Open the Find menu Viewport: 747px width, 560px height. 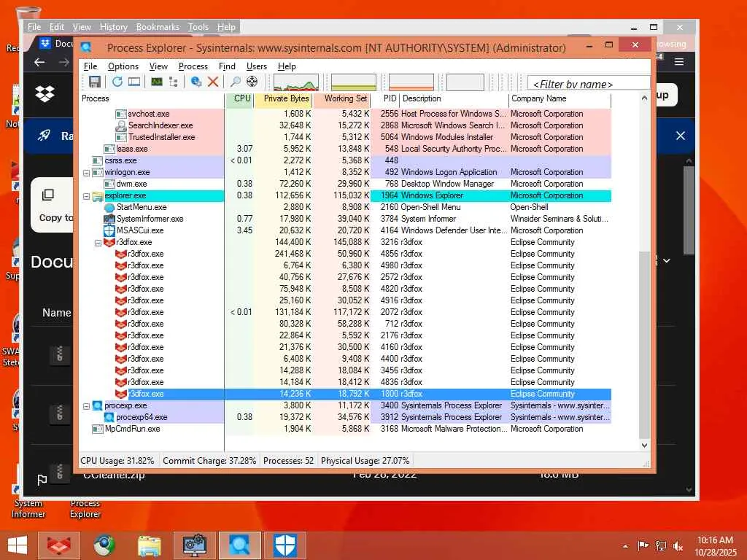coord(227,66)
